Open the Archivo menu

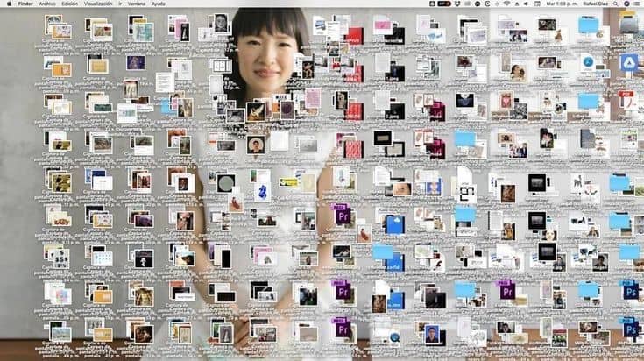click(47, 4)
